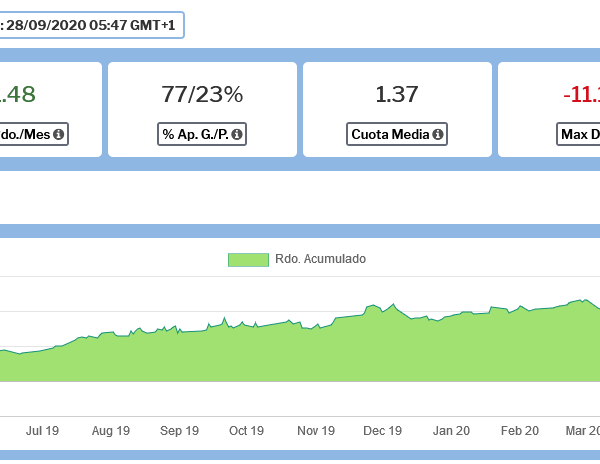
Task: Click the Nov 19 axis label
Action: 316,431
